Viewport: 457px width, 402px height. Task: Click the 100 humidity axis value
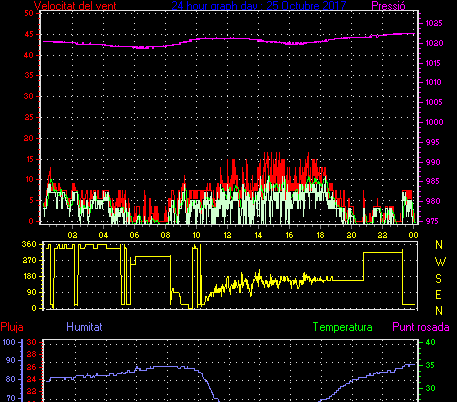(9, 342)
